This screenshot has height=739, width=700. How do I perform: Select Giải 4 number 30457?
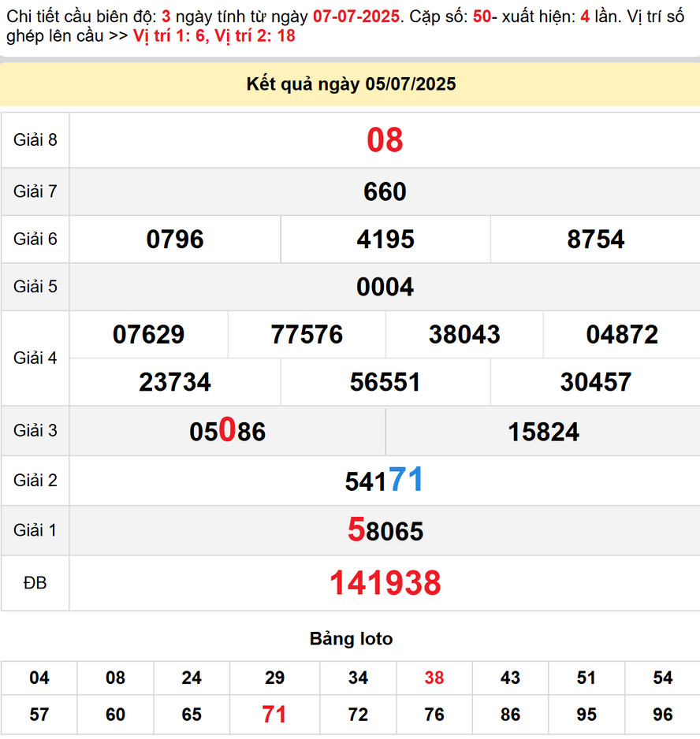[595, 382]
